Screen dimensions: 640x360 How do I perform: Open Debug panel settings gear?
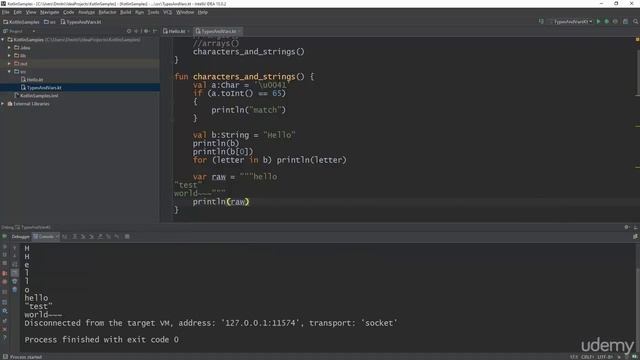(627, 227)
